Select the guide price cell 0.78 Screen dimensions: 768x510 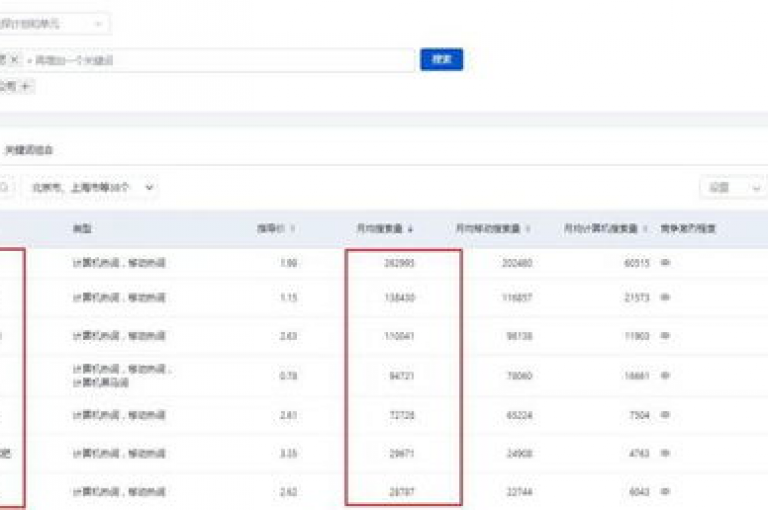point(288,376)
